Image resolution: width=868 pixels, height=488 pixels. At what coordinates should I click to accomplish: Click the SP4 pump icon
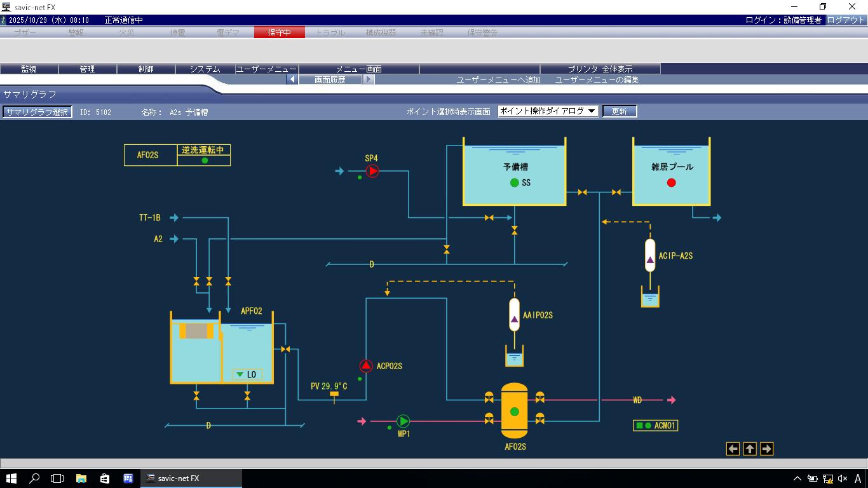tap(372, 171)
